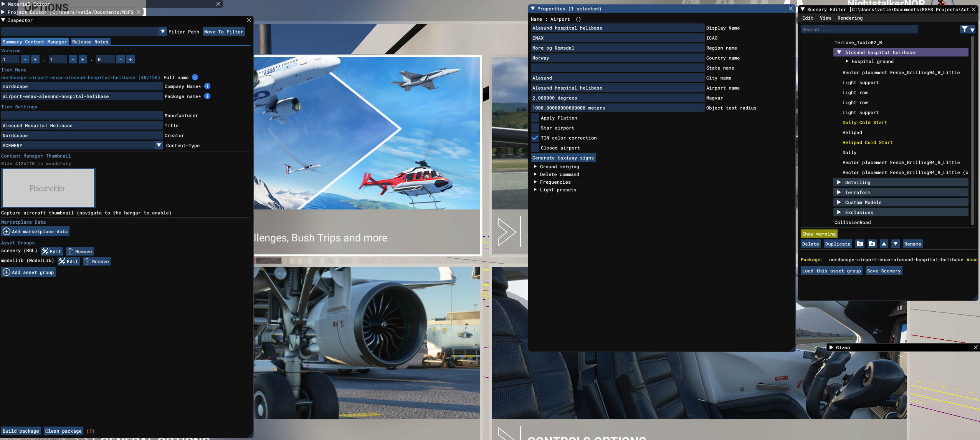Screen dimensions: 980x440
Task: Decrease the minor version number
Action: click(x=73, y=60)
